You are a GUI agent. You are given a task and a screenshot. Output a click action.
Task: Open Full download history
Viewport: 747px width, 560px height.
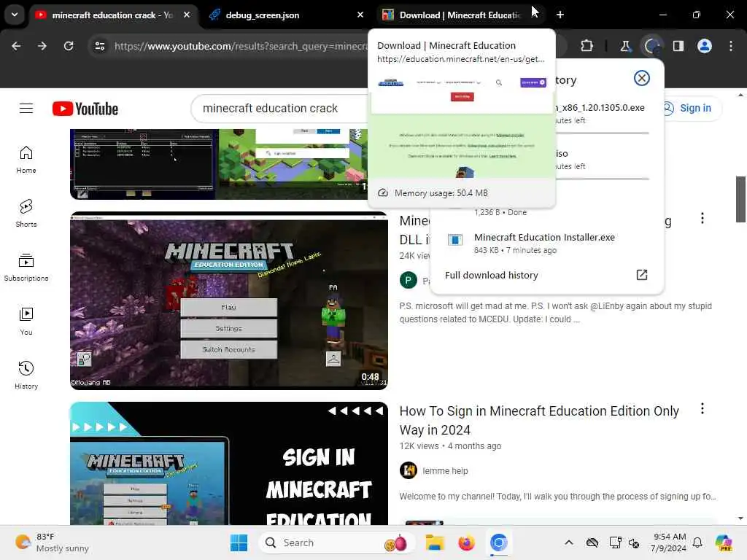[491, 275]
